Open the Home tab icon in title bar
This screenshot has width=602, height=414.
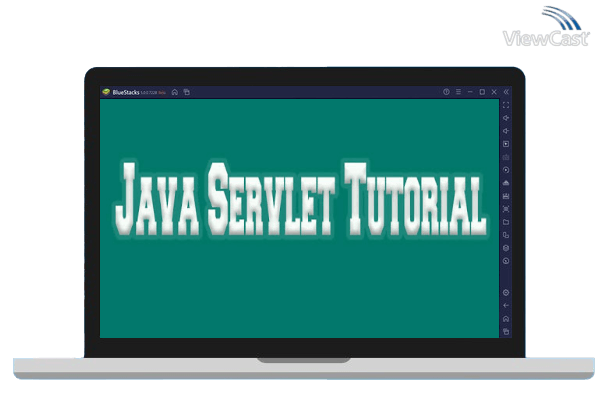point(175,92)
